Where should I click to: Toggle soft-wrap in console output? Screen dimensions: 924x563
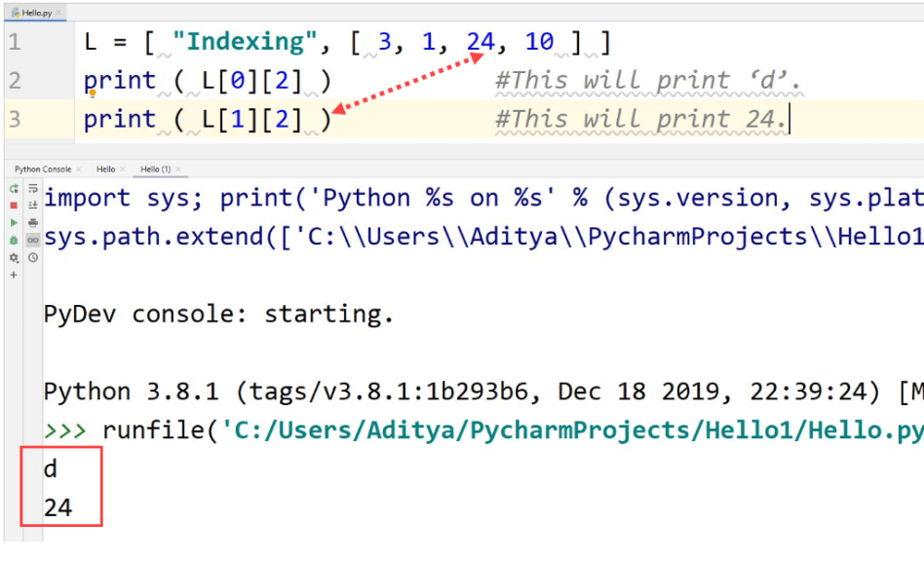[x=32, y=189]
